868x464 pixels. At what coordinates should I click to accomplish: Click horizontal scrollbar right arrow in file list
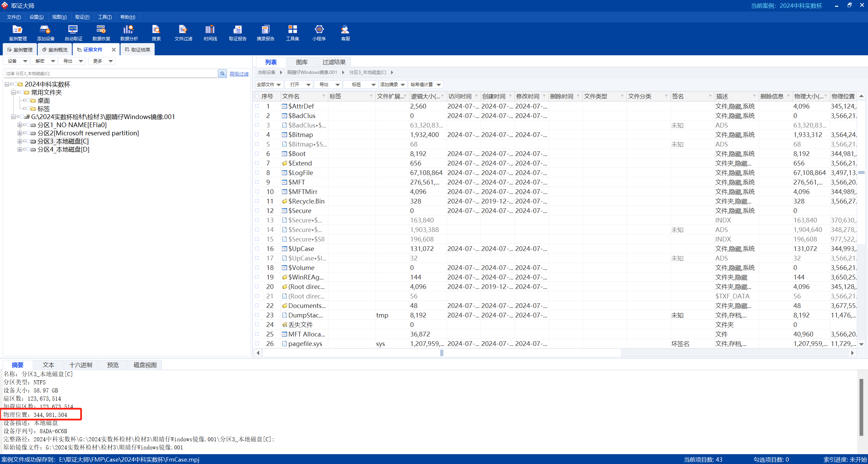click(x=852, y=353)
